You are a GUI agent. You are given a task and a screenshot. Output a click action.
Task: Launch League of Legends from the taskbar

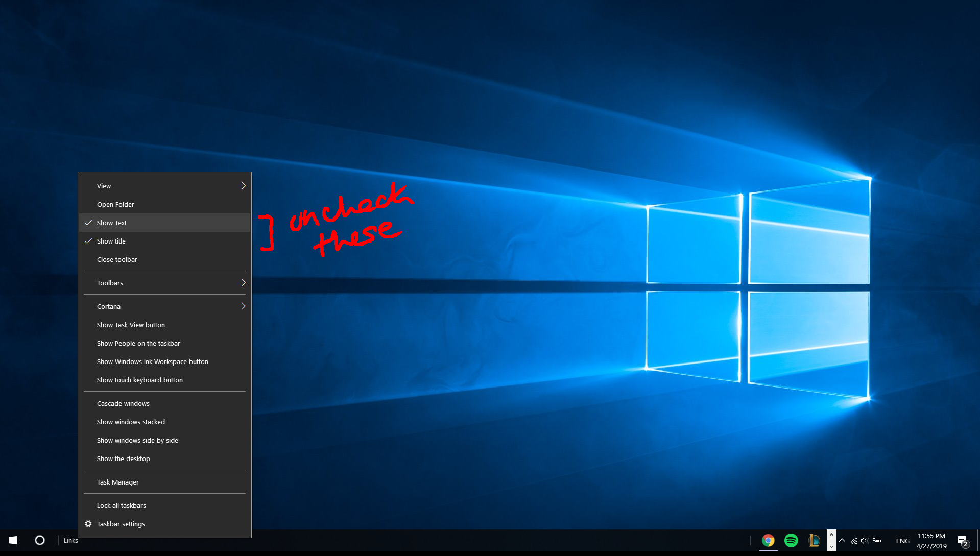pos(814,540)
